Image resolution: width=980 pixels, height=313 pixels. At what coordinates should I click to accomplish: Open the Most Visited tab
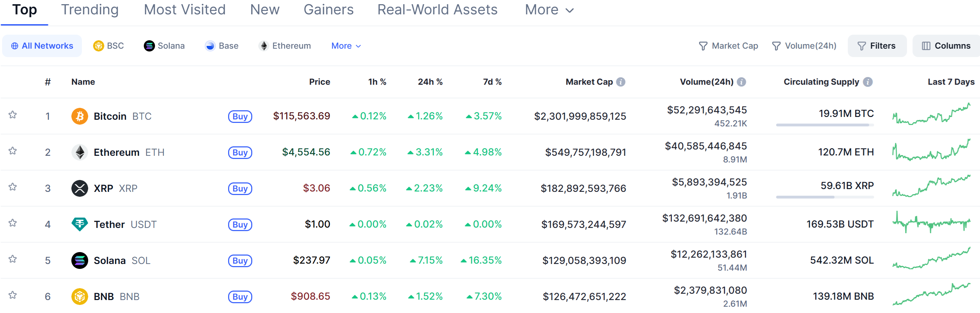(x=184, y=10)
